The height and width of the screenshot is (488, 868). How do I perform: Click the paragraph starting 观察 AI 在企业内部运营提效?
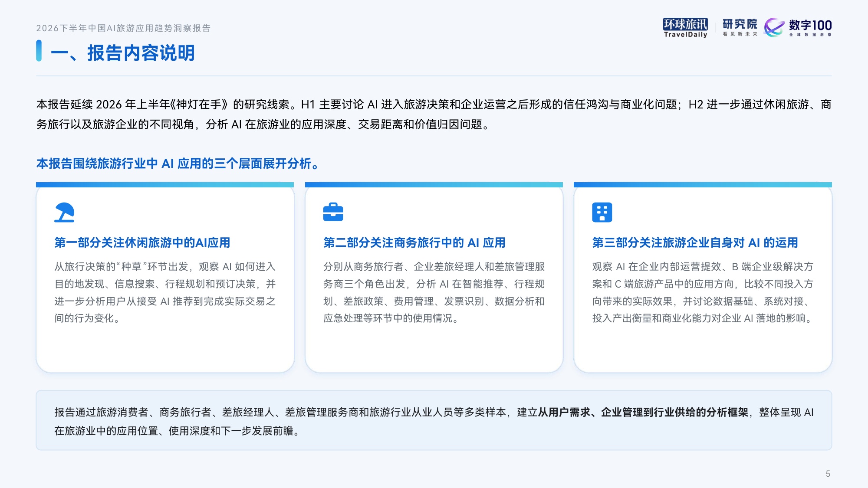pyautogui.click(x=703, y=292)
